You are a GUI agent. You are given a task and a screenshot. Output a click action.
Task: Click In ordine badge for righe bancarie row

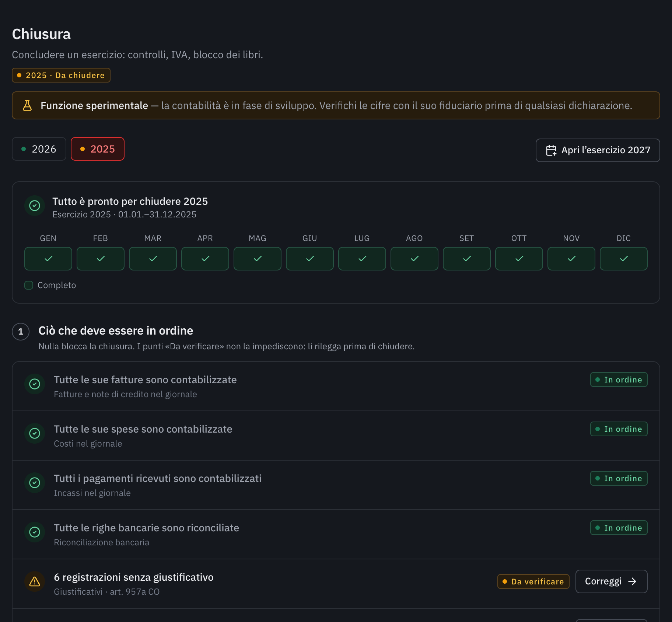coord(619,528)
